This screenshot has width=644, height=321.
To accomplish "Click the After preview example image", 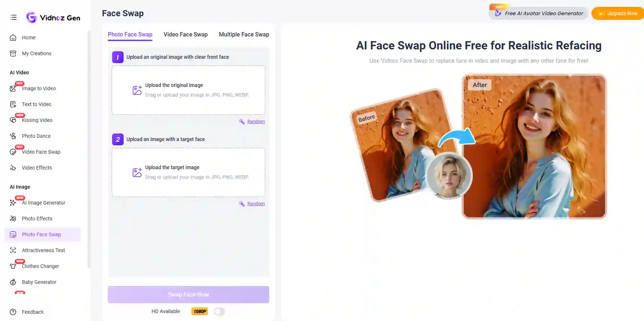I will (534, 146).
